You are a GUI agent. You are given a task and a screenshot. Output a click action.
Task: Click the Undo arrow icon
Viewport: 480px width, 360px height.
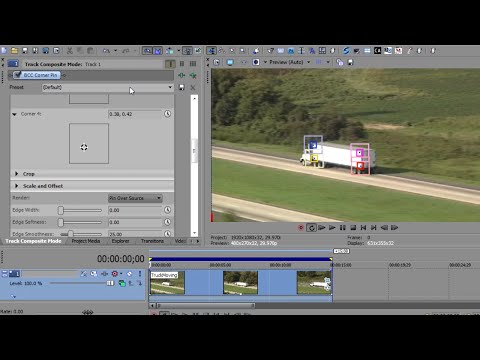pos(106,51)
